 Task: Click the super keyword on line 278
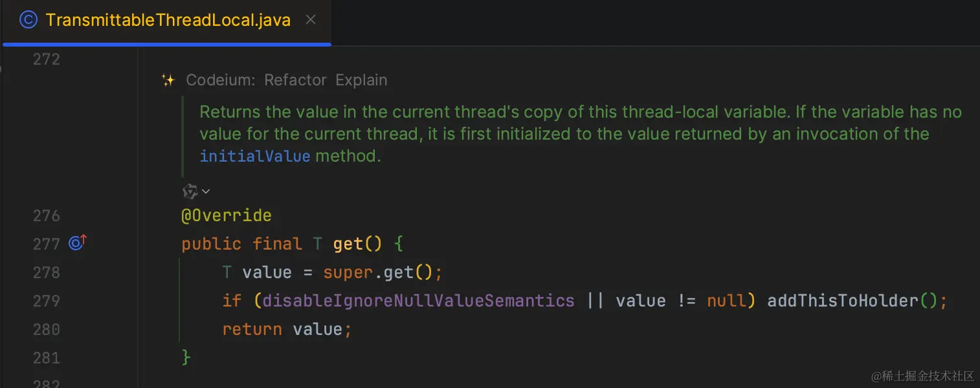tap(348, 272)
